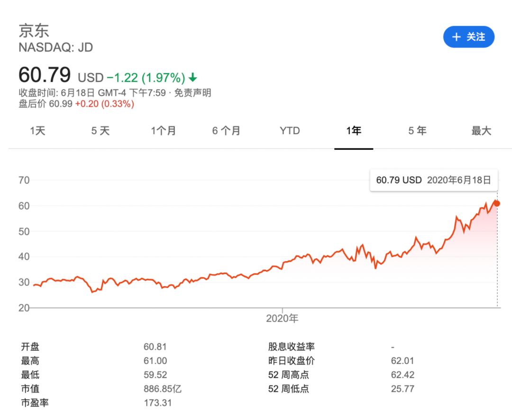The image size is (512, 420).
Task: Click the 昨日收盘价 value 62.01
Action: [x=402, y=361]
